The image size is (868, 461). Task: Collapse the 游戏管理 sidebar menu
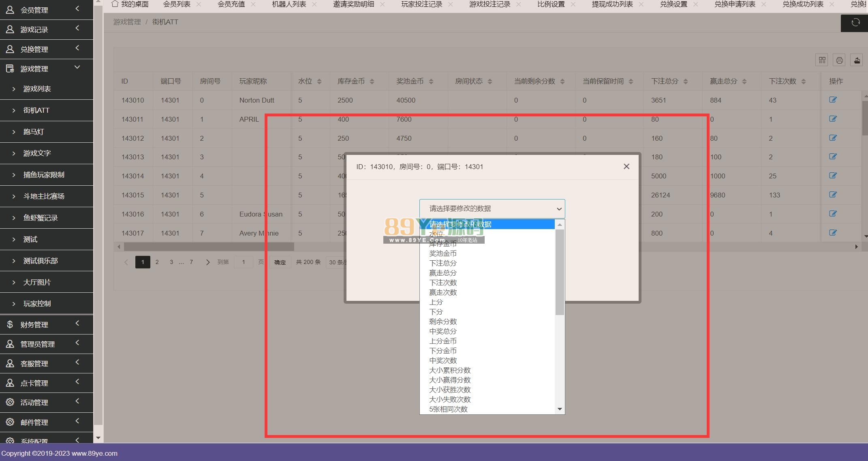tap(47, 69)
